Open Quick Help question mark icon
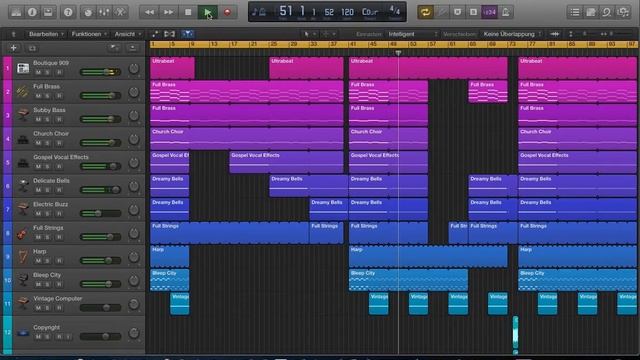Screen dimensions: 640x360 [x=68, y=12]
